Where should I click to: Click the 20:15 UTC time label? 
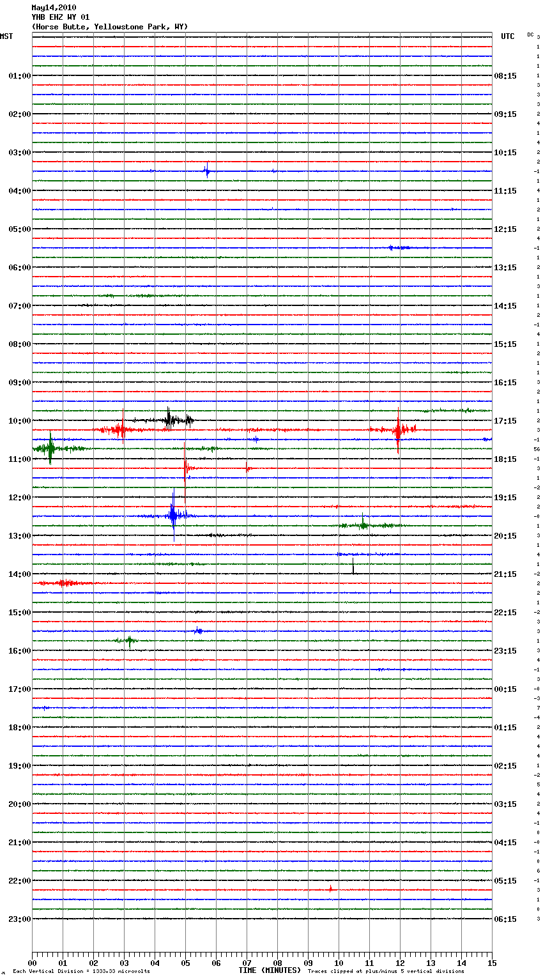tap(505, 536)
